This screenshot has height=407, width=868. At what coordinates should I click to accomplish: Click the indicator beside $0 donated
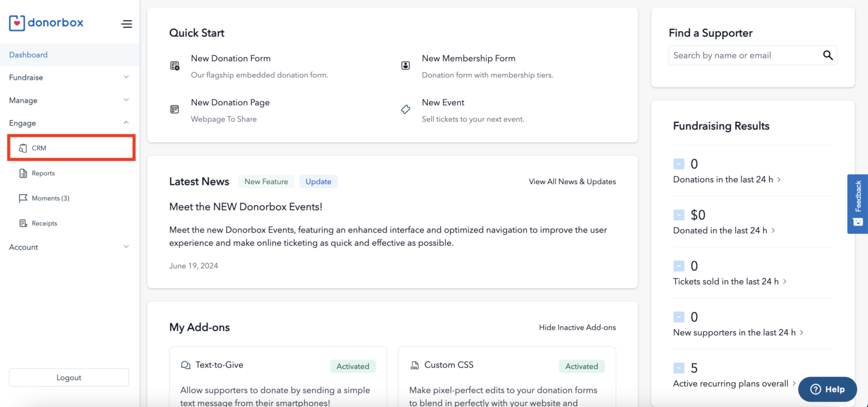pos(679,215)
